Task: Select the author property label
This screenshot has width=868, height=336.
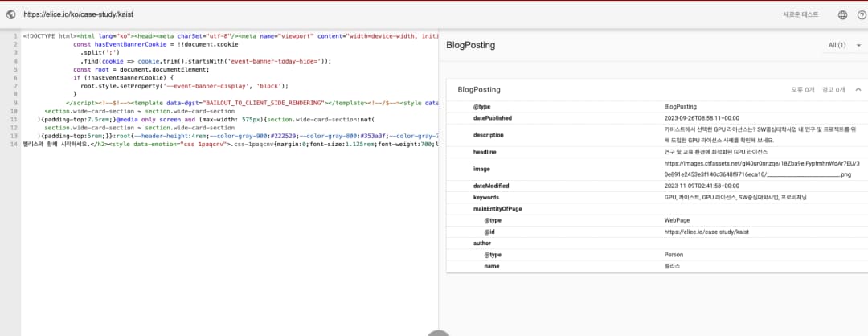Action: tap(481, 243)
